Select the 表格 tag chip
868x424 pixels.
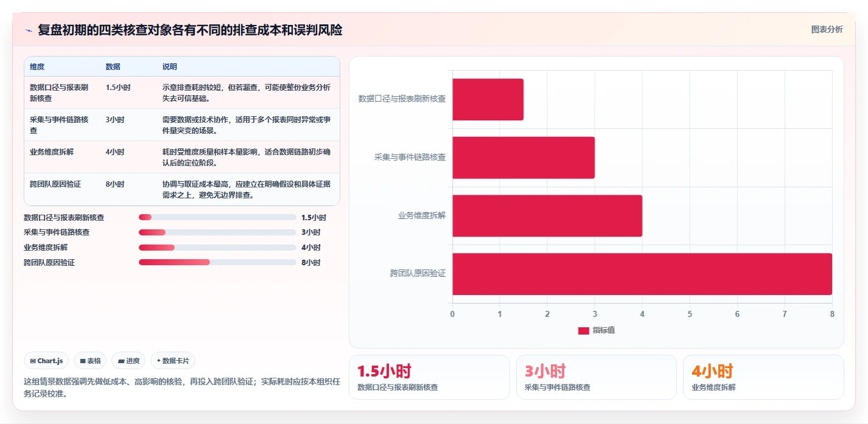tap(90, 361)
